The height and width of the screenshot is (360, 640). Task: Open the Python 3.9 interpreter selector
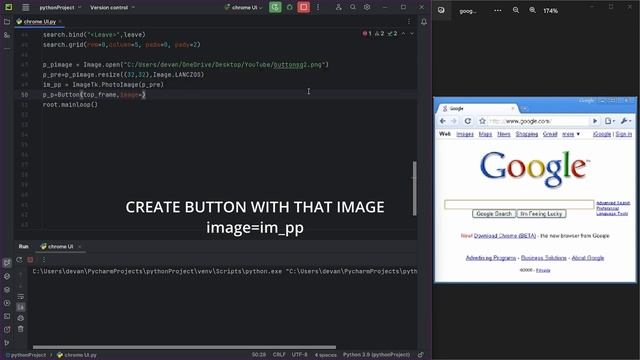376,355
